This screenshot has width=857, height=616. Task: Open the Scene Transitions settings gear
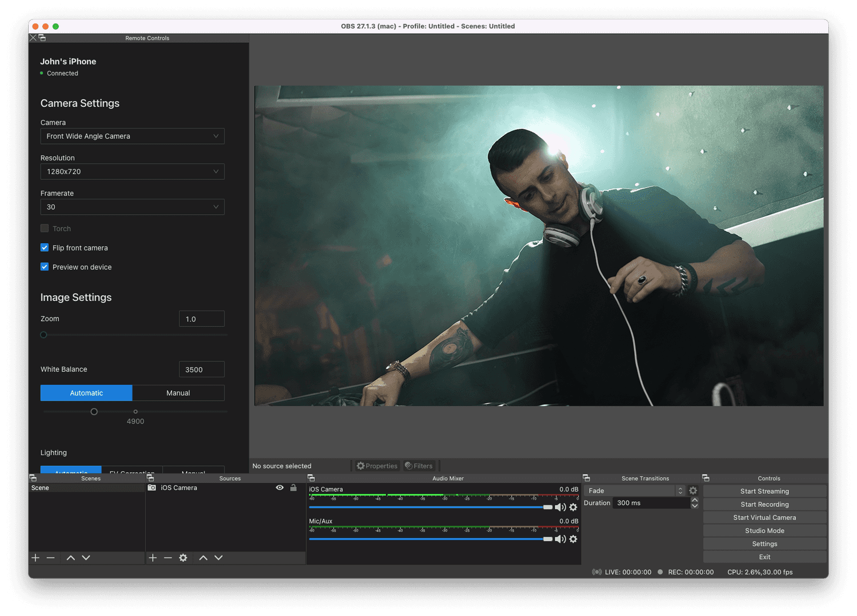point(693,490)
